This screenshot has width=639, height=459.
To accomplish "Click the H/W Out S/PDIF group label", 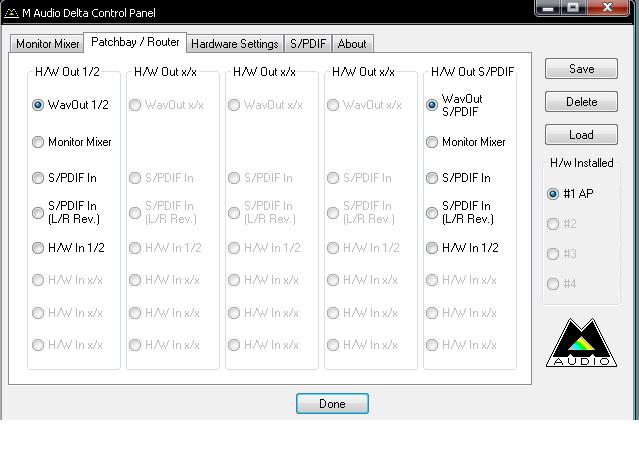I will pyautogui.click(x=472, y=72).
